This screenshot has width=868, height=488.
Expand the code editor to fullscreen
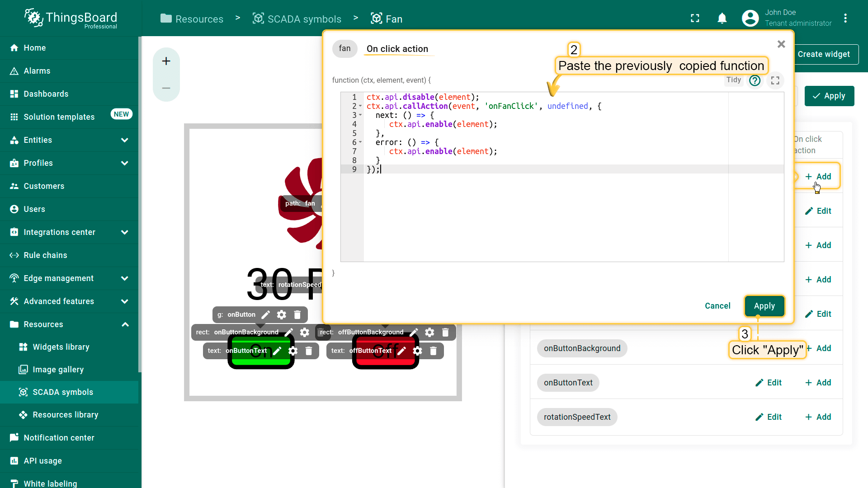click(775, 80)
